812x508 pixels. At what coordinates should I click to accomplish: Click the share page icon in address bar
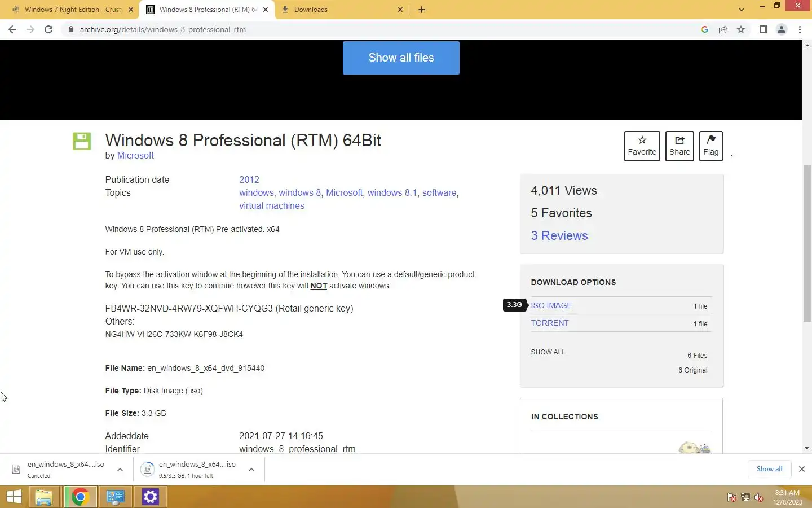pos(723,29)
